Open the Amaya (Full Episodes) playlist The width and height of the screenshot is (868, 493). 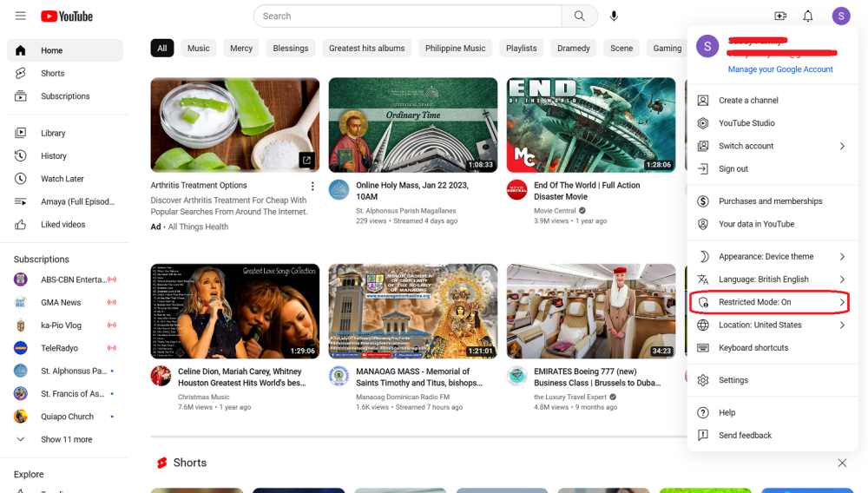(65, 201)
